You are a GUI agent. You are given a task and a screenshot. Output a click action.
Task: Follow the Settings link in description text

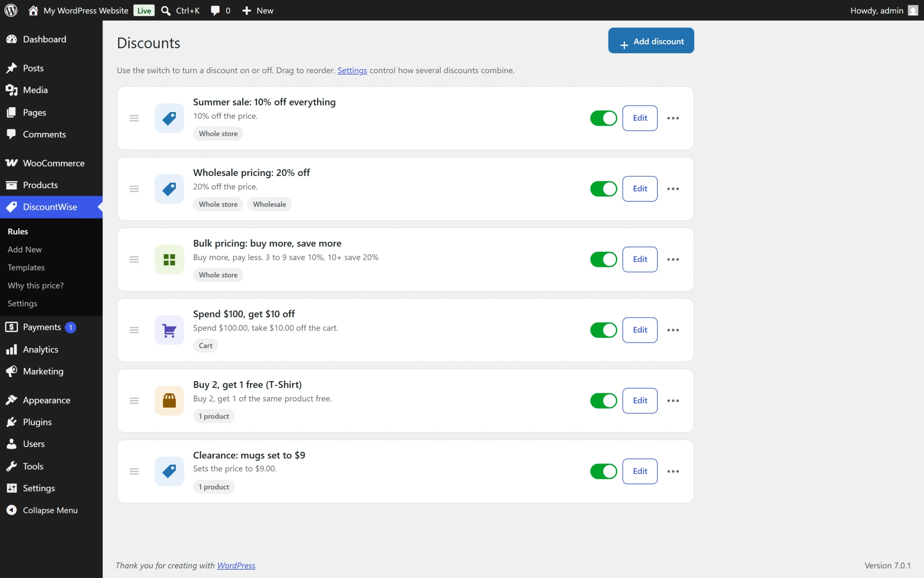pyautogui.click(x=352, y=70)
